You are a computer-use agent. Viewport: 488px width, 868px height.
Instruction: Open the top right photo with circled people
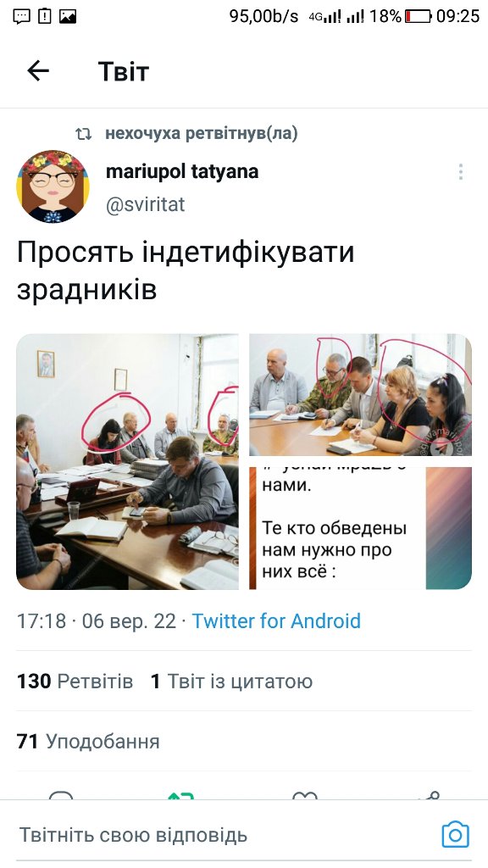click(x=361, y=395)
